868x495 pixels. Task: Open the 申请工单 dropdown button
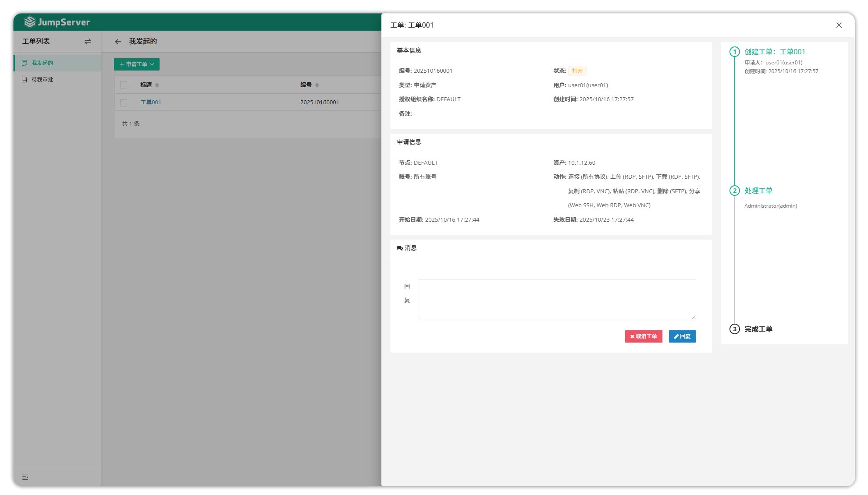[137, 64]
